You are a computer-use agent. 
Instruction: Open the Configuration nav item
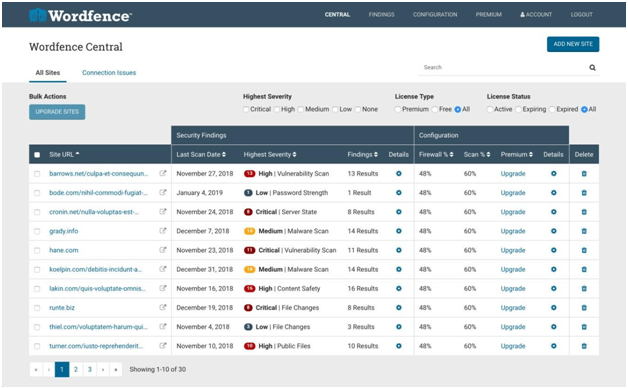click(x=435, y=14)
